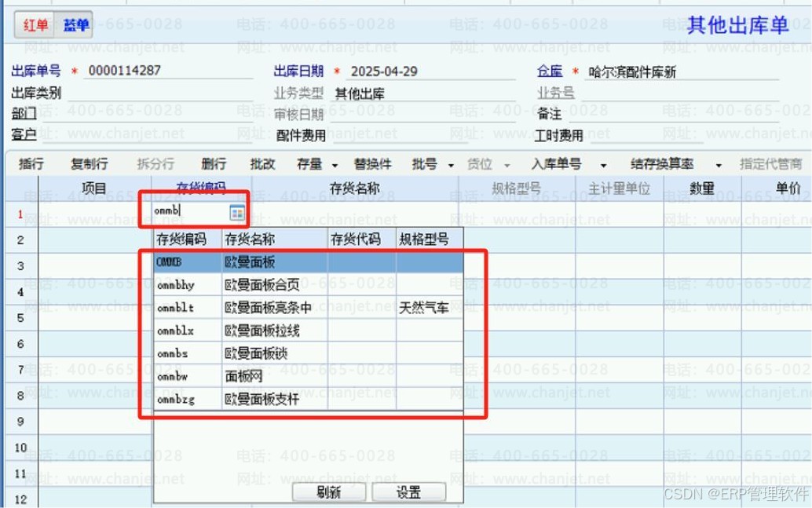Select the onmbhy 欧曼面板合页 row
This screenshot has height=508, width=812.
pos(308,284)
